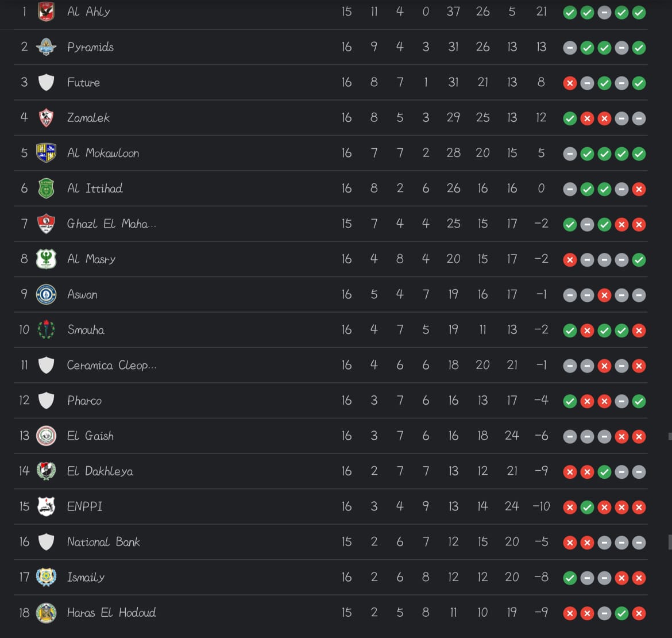Click the Zamalek club crest

[46, 118]
